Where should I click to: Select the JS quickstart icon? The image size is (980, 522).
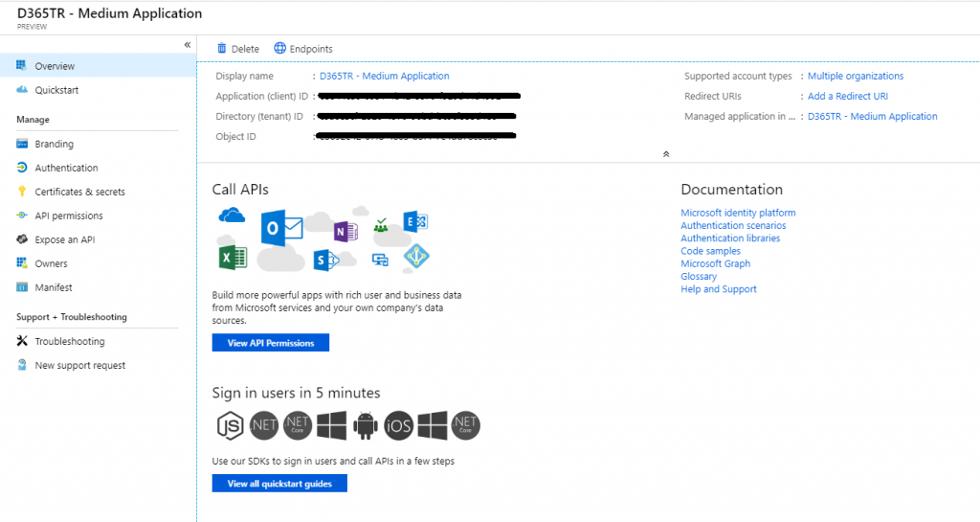pos(230,425)
